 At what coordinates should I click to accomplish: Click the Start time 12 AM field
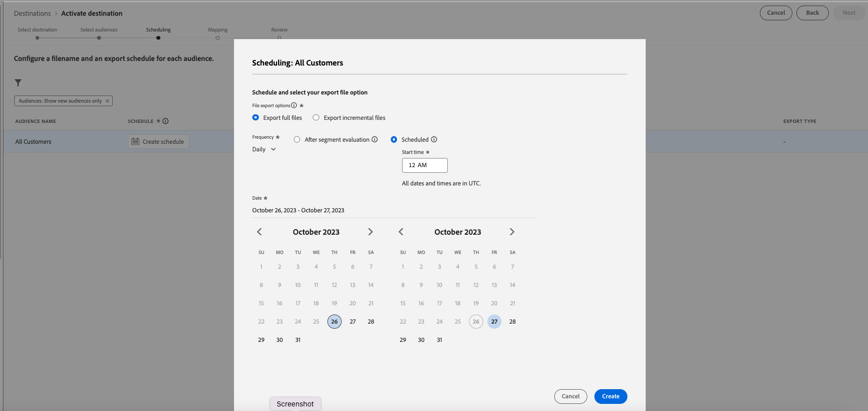[425, 165]
